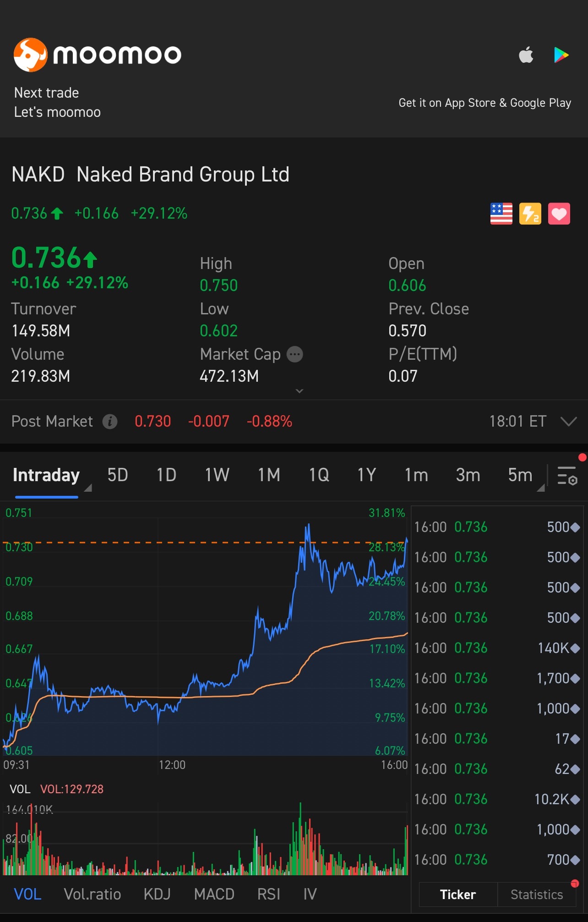Click the Low value 0.602
588x922 pixels.
pos(219,331)
